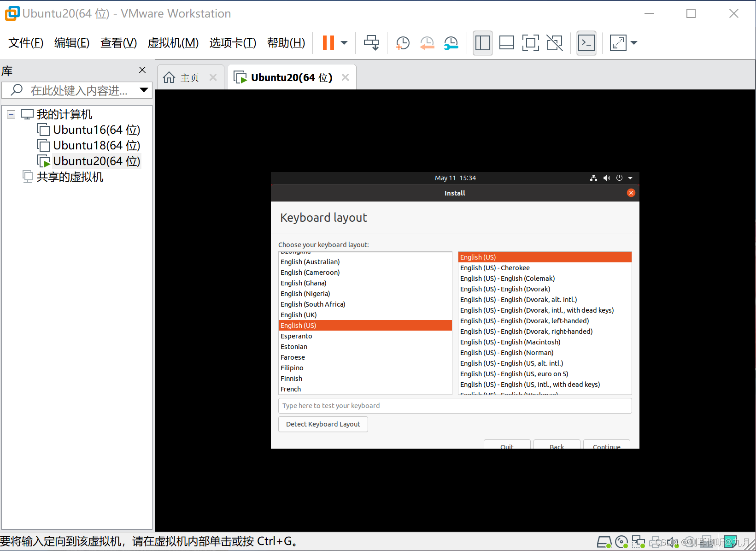This screenshot has width=756, height=551.
Task: Click the Detect Keyboard Layout button
Action: pos(323,424)
